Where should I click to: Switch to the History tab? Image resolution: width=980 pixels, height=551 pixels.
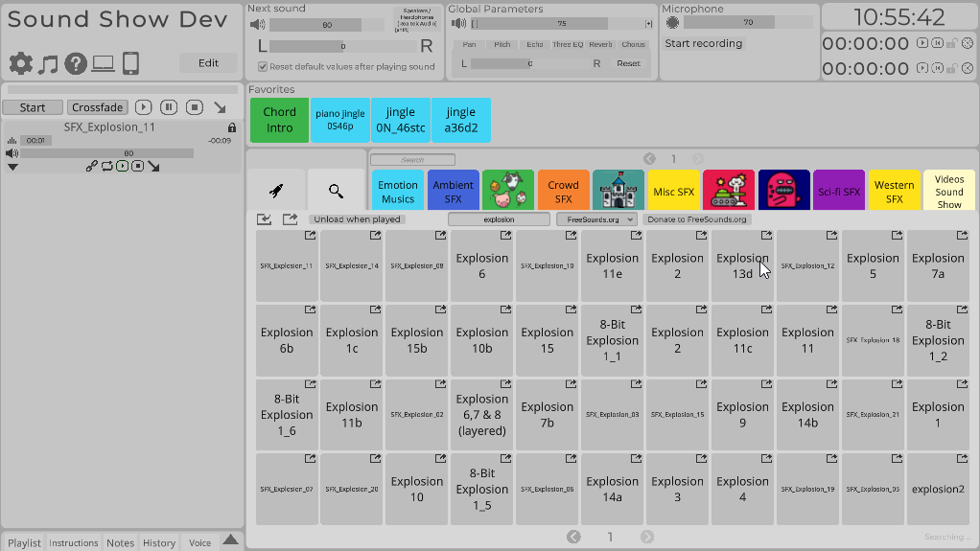pos(159,543)
